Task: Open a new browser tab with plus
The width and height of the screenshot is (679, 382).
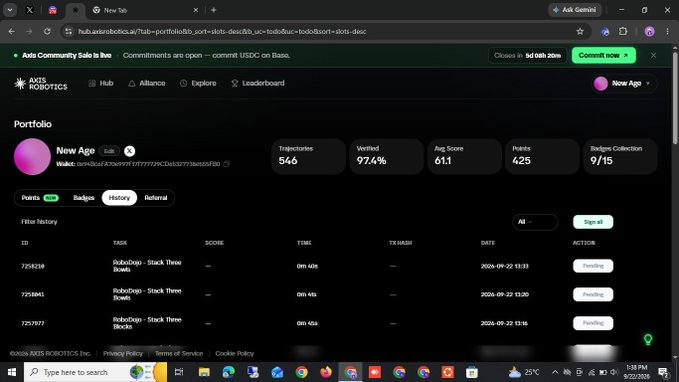Action: point(213,10)
